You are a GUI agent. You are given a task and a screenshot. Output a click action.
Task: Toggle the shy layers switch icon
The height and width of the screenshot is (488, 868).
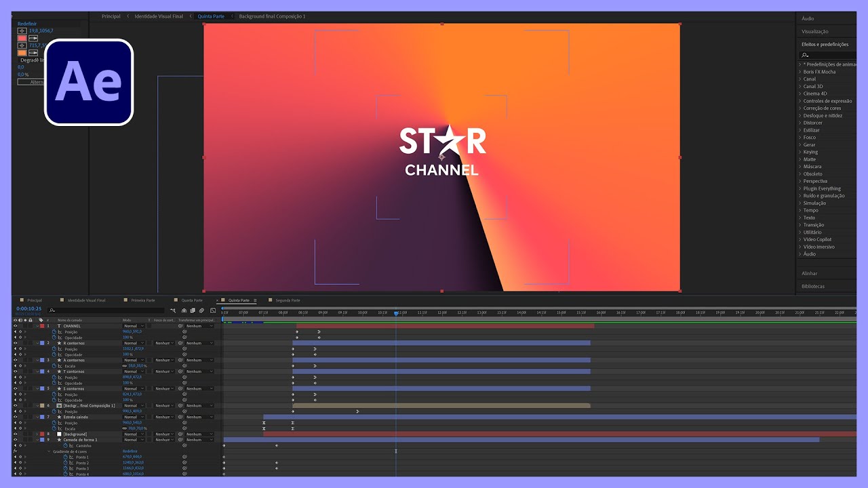coord(184,310)
